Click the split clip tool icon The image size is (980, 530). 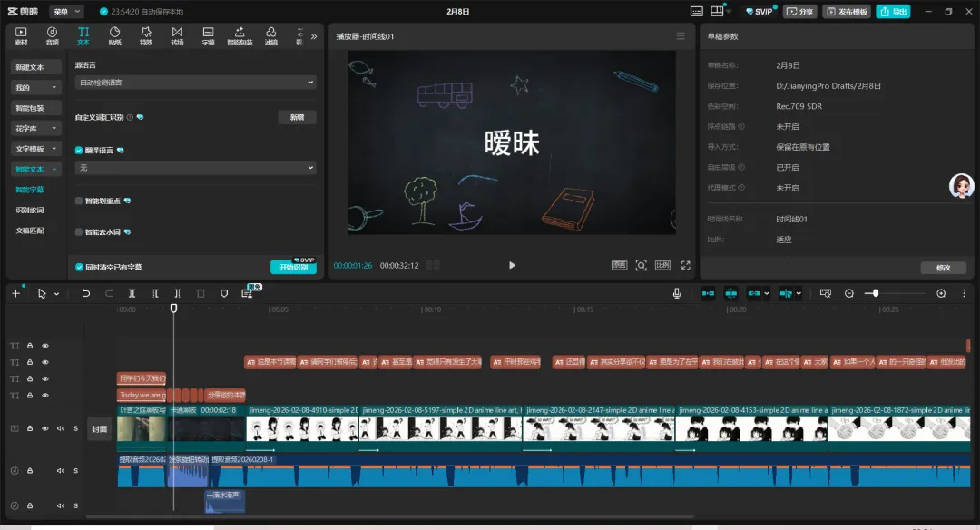click(x=132, y=293)
